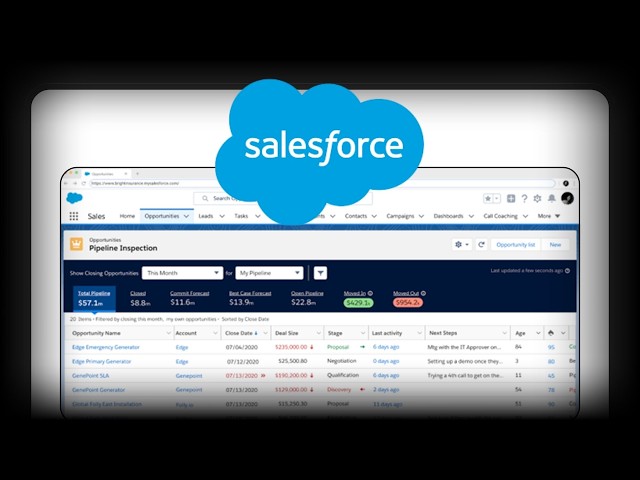Open the Opportunity Name column chevron
This screenshot has width=640, height=480.
pos(168,333)
